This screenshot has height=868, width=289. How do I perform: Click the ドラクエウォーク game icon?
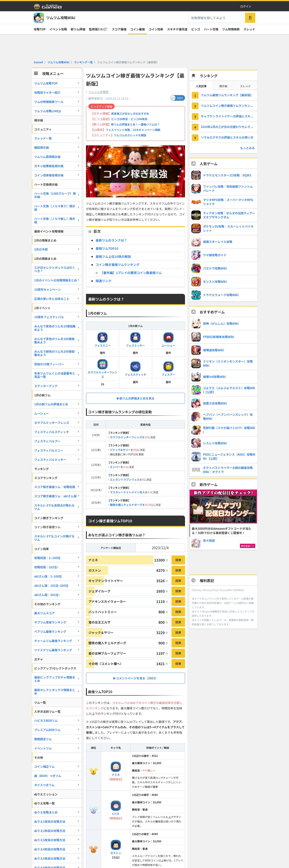[x=196, y=295]
